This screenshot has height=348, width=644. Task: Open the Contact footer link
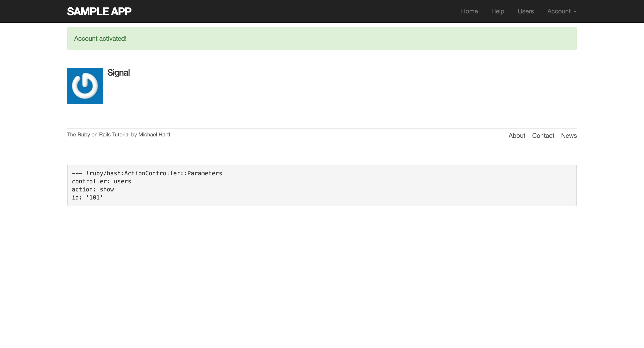[x=543, y=136]
